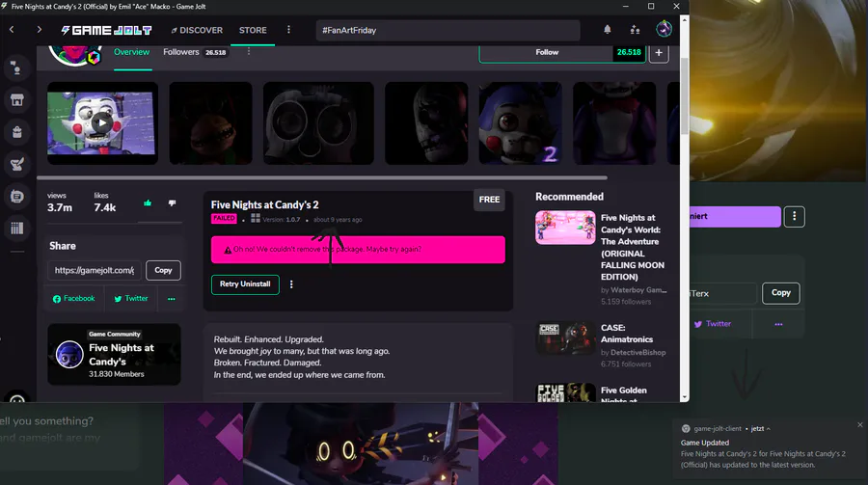
Task: Add game to a collection with plus
Action: tap(659, 53)
